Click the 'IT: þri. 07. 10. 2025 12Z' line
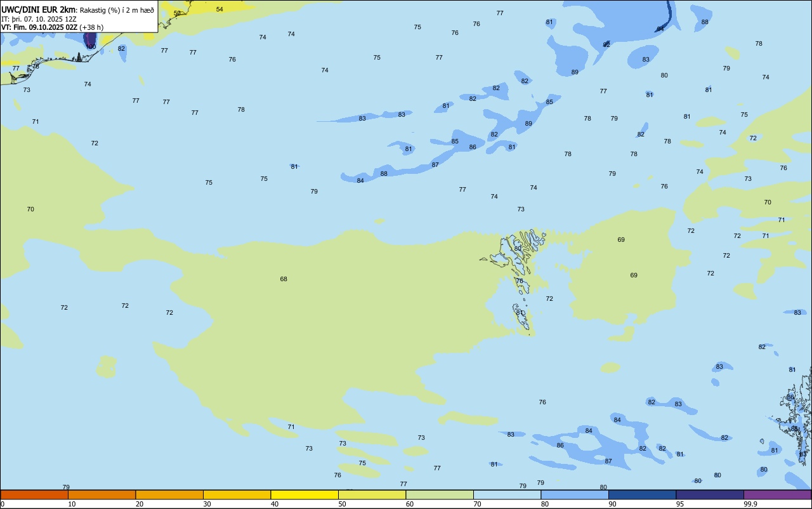The image size is (812, 509). point(39,19)
